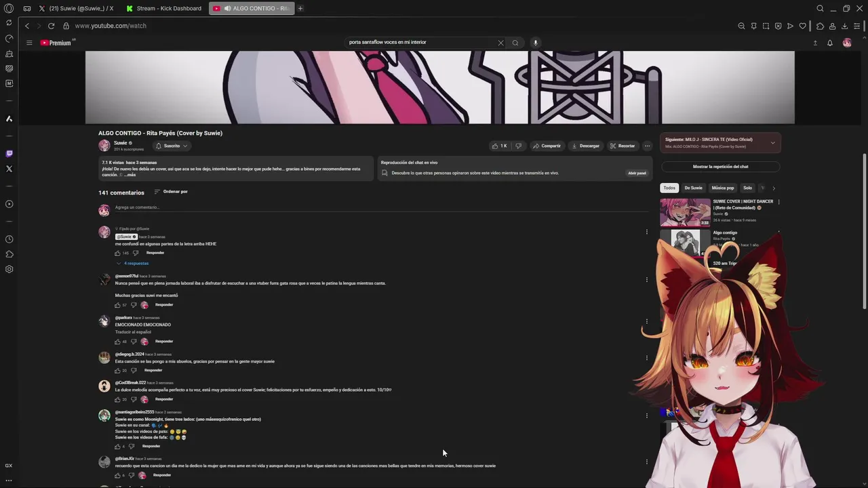Screen dimensions: 868x488
Task: Open sidebar player icon
Action: (x=9, y=204)
